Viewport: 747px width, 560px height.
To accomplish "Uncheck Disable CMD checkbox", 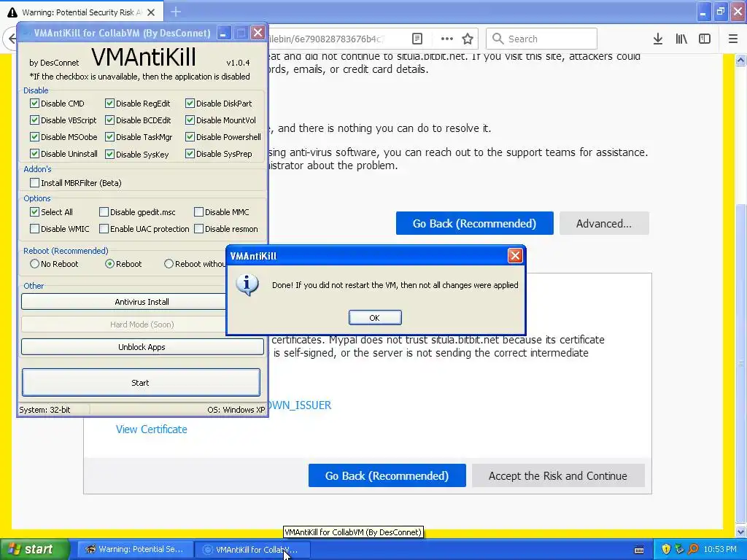I will (x=34, y=104).
